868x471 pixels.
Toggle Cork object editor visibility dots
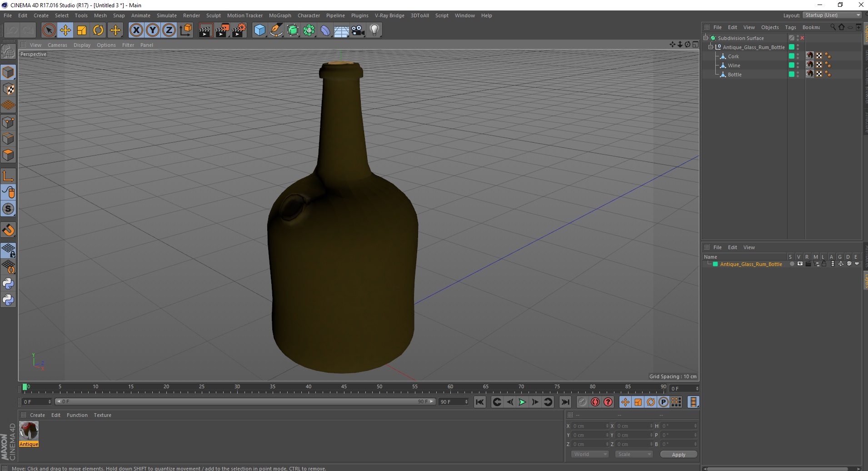tap(798, 56)
